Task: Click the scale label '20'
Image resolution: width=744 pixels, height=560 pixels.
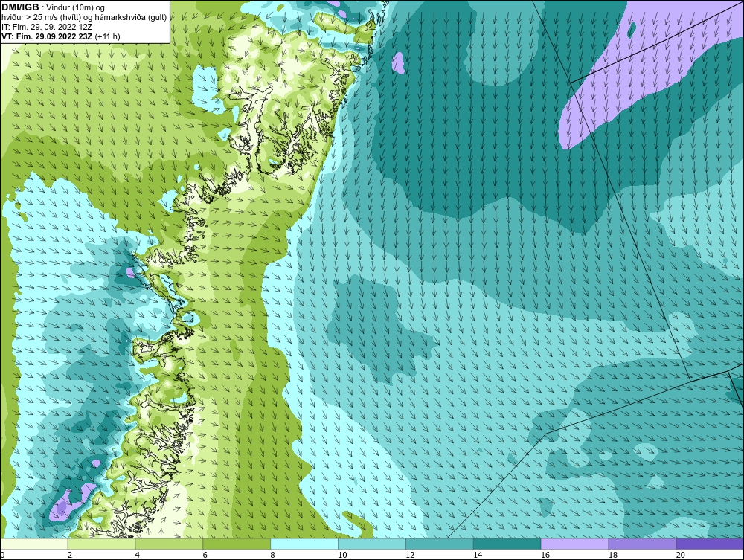Action: point(681,555)
